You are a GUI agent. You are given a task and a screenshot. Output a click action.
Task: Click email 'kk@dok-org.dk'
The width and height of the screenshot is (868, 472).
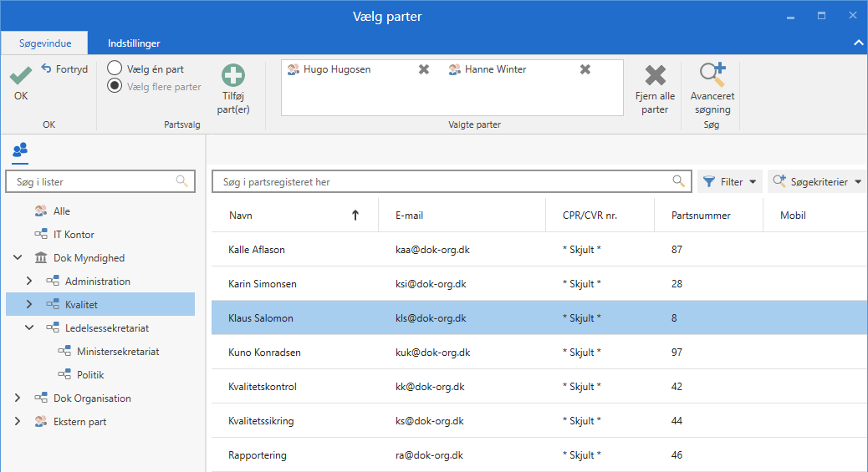tap(430, 387)
